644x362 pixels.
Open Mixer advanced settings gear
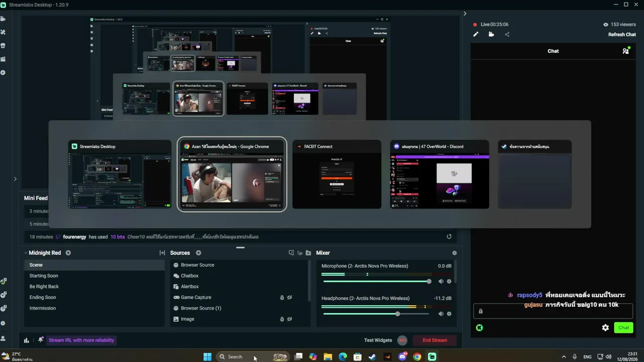[x=454, y=253]
